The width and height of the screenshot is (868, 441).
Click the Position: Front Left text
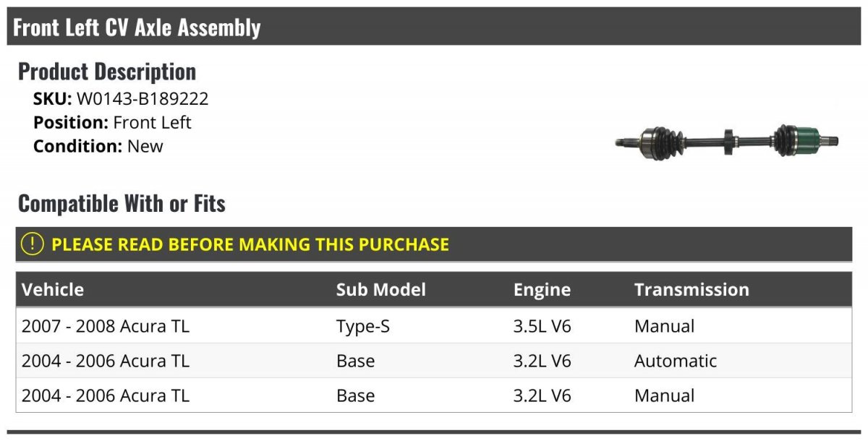pos(112,122)
